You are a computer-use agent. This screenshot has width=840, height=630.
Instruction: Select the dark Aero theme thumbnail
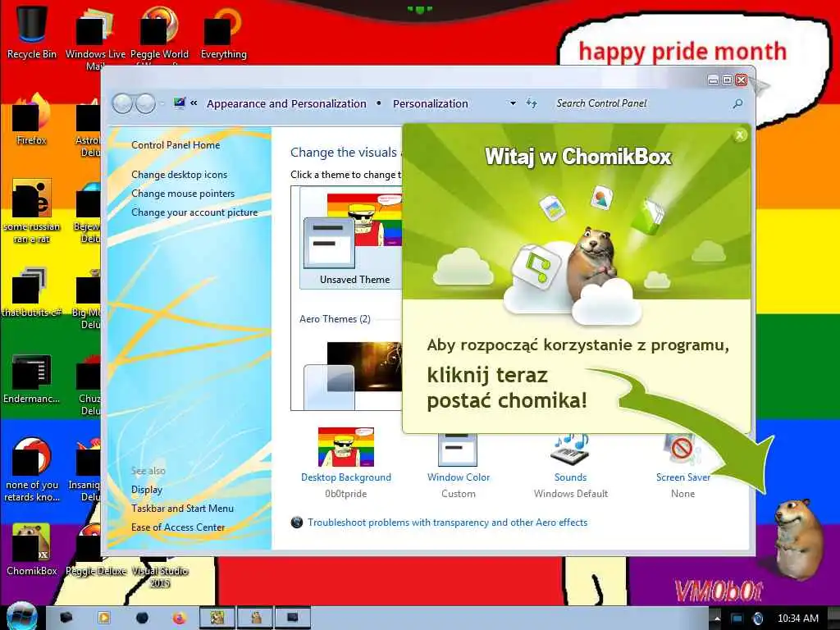click(354, 374)
